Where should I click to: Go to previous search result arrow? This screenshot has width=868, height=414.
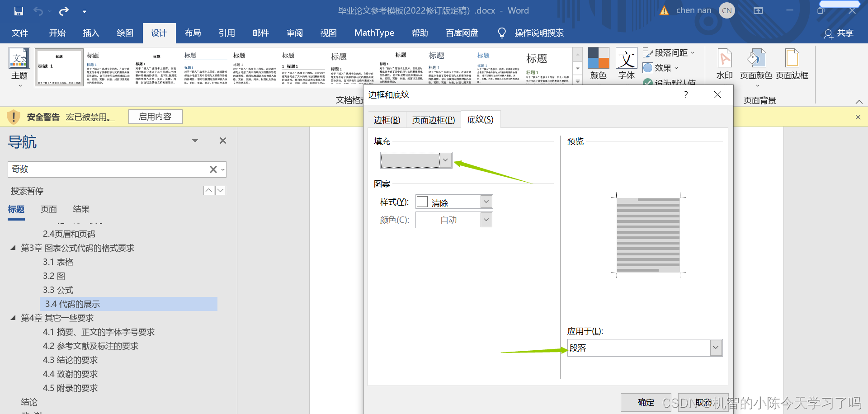point(209,191)
